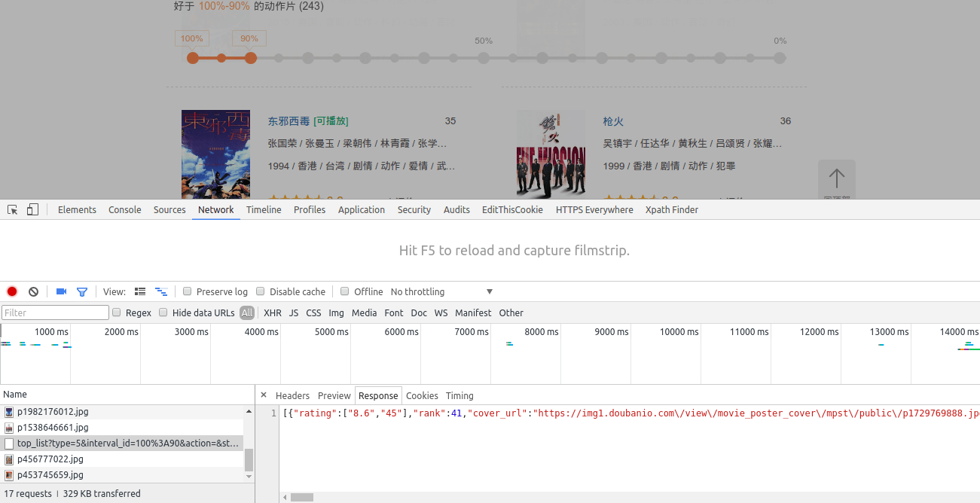
Task: Stop recording network log with red button
Action: click(12, 291)
